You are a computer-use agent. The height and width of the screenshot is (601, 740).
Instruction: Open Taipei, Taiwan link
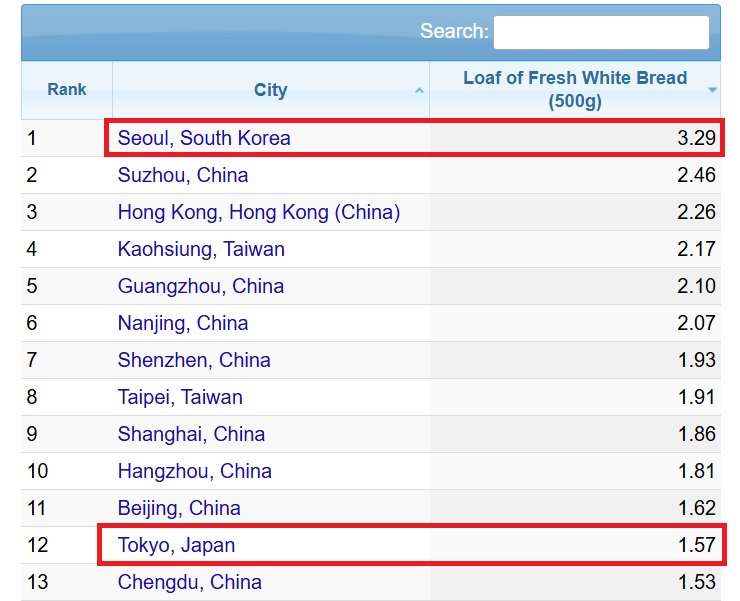pyautogui.click(x=180, y=397)
